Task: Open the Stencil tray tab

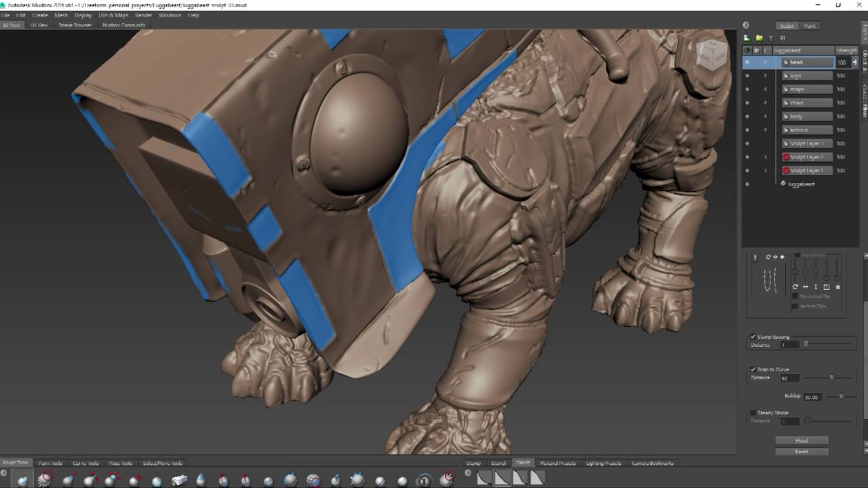Action: click(x=498, y=463)
